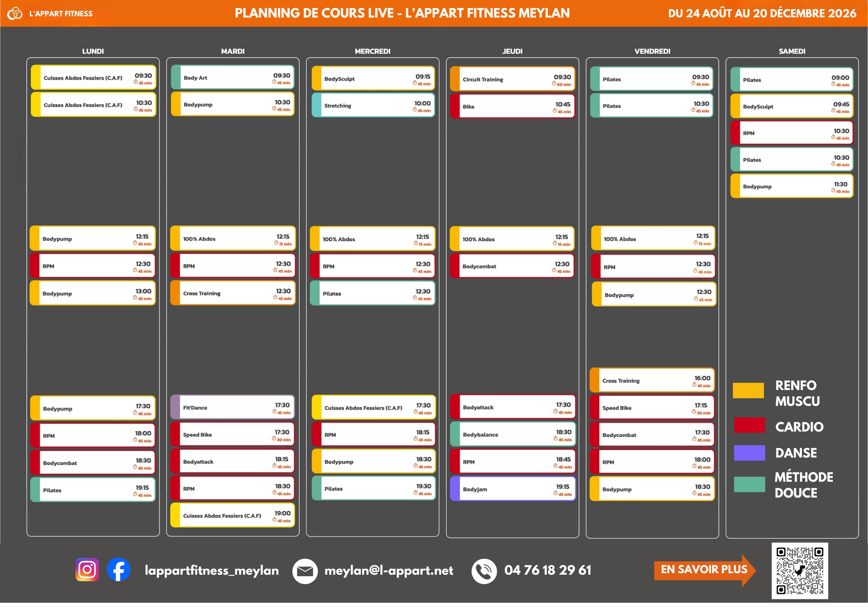Click the envelope email icon
The height and width of the screenshot is (613, 868).
[305, 571]
